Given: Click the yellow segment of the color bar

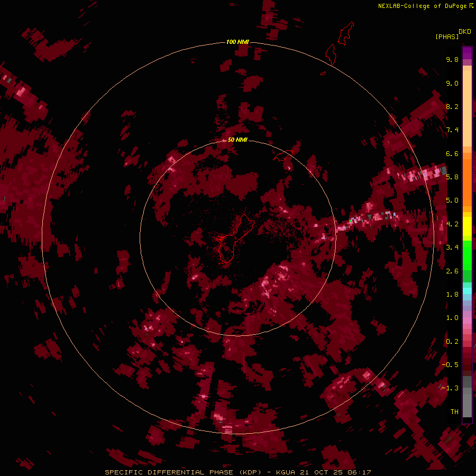Looking at the screenshot, I should 467,226.
